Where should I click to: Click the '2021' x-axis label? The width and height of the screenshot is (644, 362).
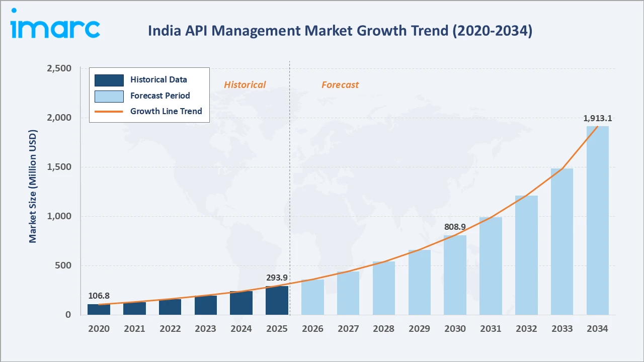point(134,329)
